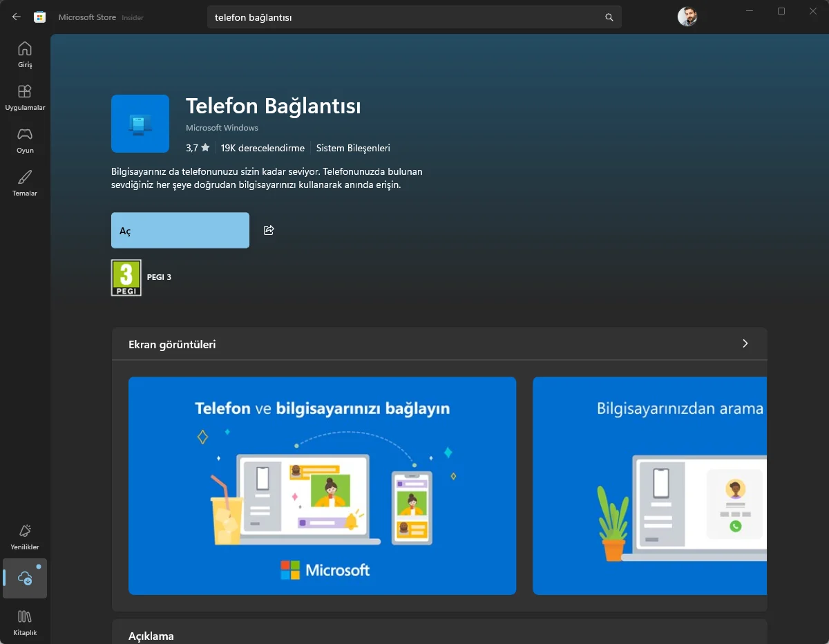Click the Telefon Bağlantısı title
Viewport: 829px width, 644px height.
click(x=274, y=106)
